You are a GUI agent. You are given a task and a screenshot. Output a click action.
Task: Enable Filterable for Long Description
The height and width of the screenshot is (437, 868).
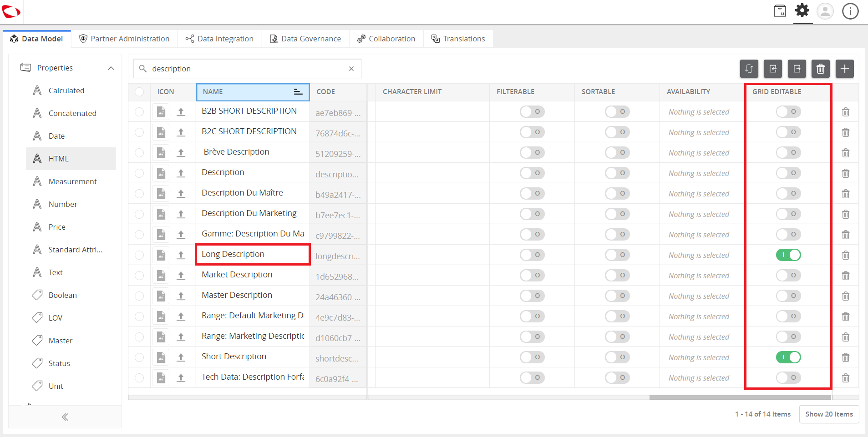532,255
